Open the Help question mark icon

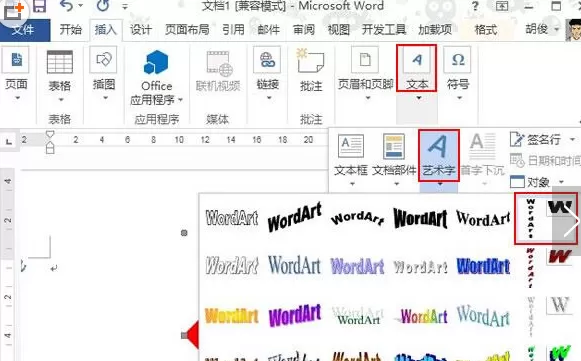click(475, 6)
